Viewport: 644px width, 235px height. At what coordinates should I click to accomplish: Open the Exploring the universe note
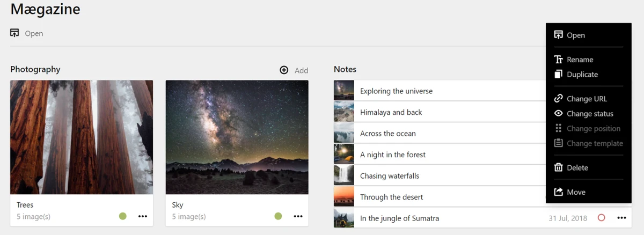tap(396, 91)
